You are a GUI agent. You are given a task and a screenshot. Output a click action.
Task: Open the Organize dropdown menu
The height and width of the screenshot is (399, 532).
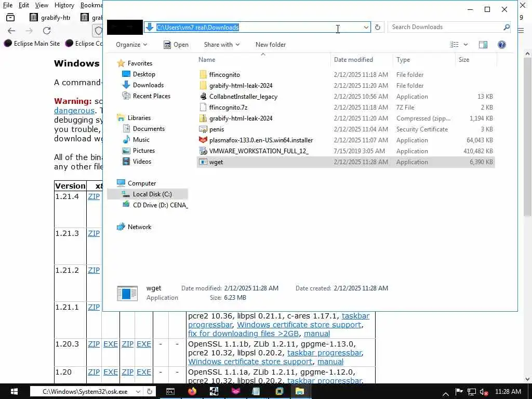(x=131, y=45)
